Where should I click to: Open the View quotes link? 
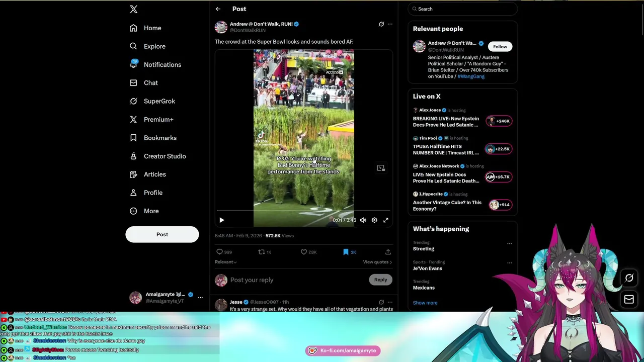coord(377,262)
